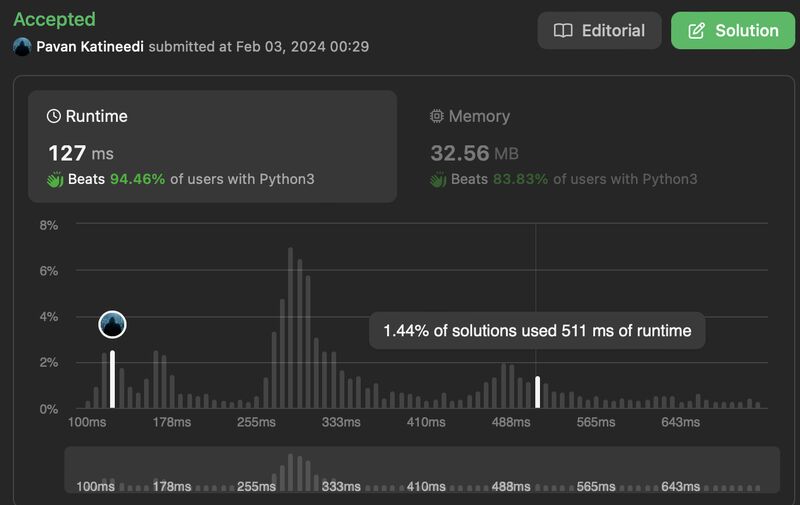Click the clapping hands icon beside 94.46%
The height and width of the screenshot is (505, 800).
pyautogui.click(x=55, y=180)
